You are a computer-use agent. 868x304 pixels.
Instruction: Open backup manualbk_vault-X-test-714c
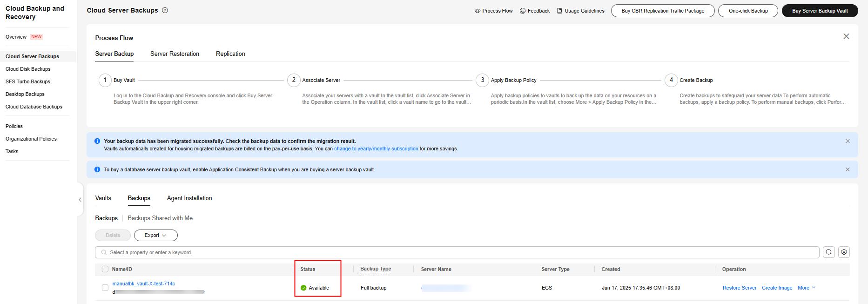coord(144,284)
